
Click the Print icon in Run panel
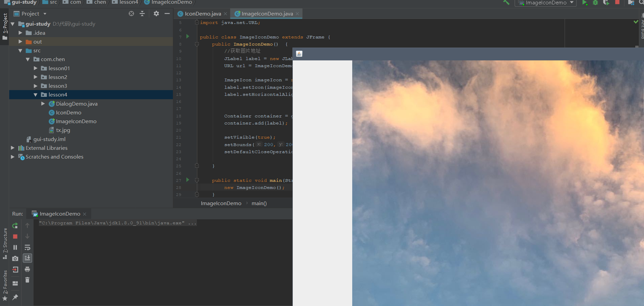[x=27, y=269]
